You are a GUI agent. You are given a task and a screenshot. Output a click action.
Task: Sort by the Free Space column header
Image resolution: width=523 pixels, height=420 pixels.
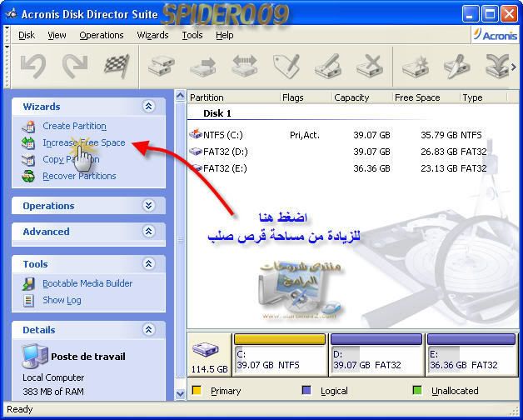[x=426, y=97]
